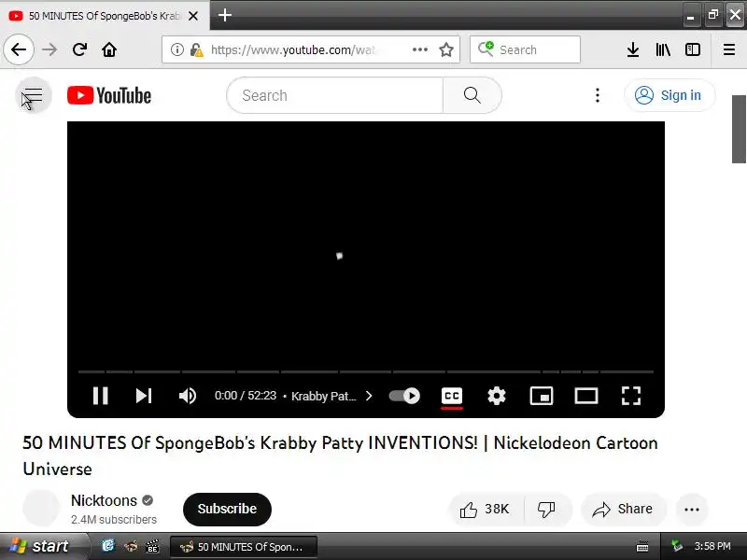Open the browser library menu
Screen dimensions: 747x560
coord(663,49)
